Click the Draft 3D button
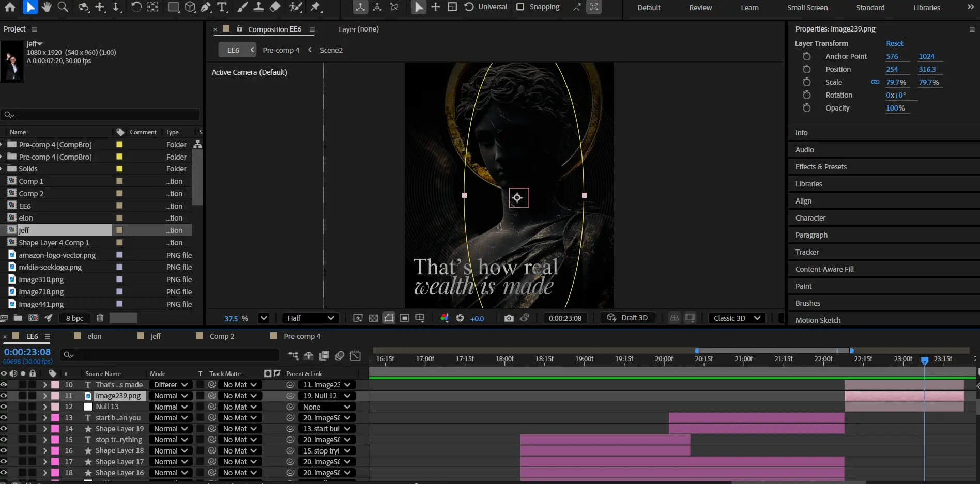 (x=627, y=318)
